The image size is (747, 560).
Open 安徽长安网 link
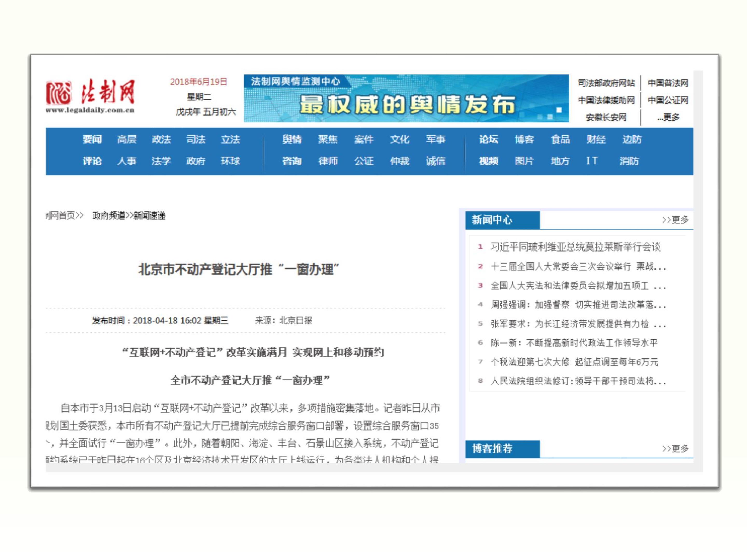pyautogui.click(x=606, y=117)
